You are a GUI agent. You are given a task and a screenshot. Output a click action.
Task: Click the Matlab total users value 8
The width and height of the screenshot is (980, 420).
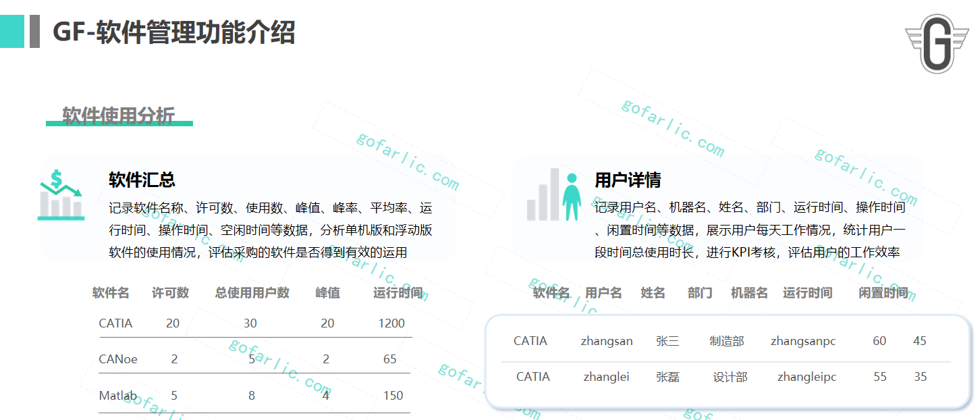click(252, 396)
